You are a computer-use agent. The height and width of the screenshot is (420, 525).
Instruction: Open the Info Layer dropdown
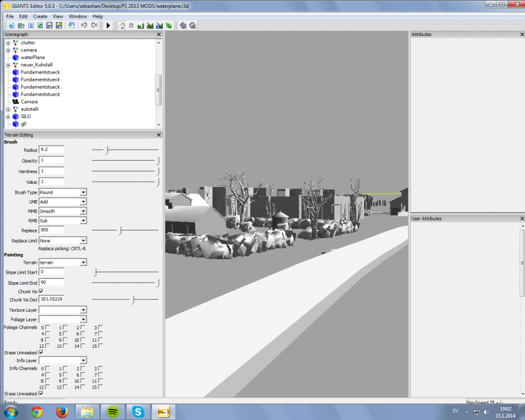pyautogui.click(x=62, y=360)
